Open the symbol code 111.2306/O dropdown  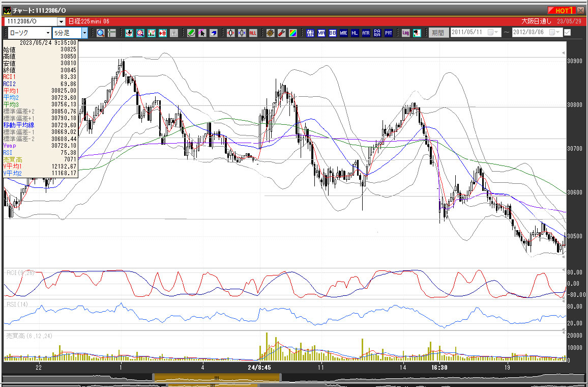61,22
